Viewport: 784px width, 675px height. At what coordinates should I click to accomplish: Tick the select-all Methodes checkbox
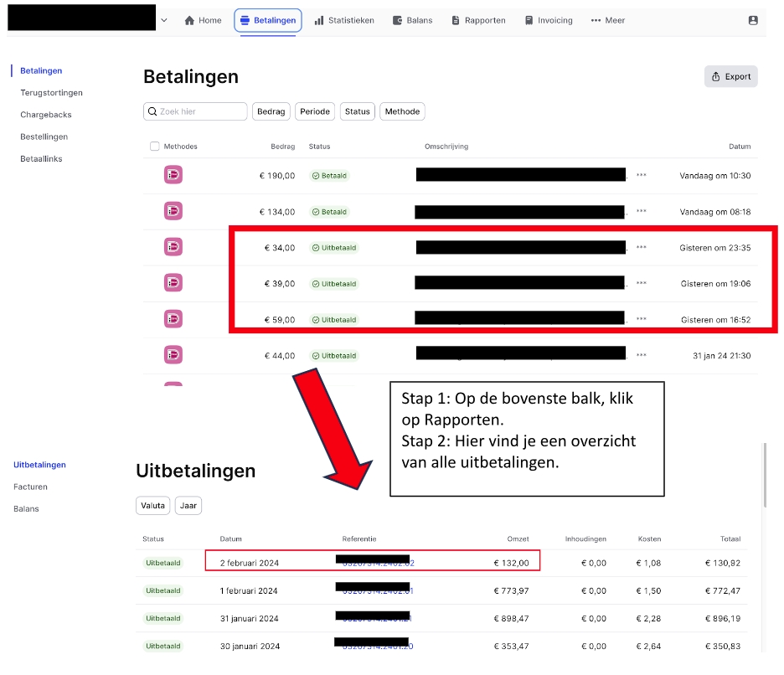point(154,147)
